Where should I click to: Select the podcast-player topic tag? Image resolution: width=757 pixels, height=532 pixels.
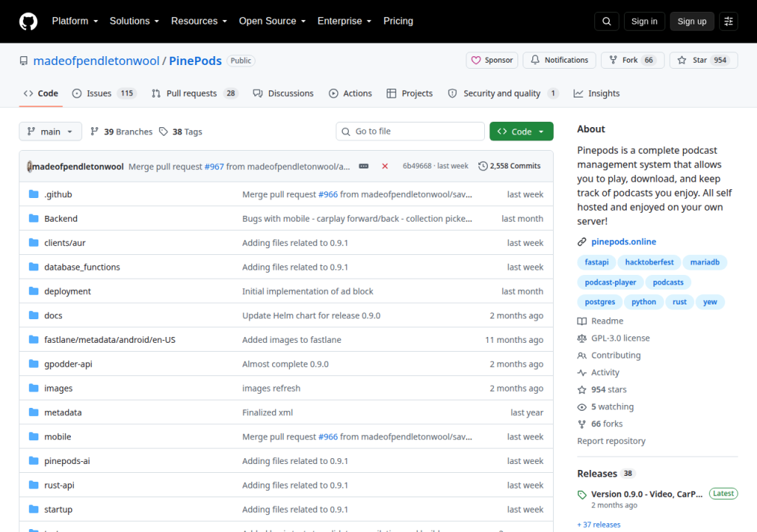pyautogui.click(x=610, y=282)
